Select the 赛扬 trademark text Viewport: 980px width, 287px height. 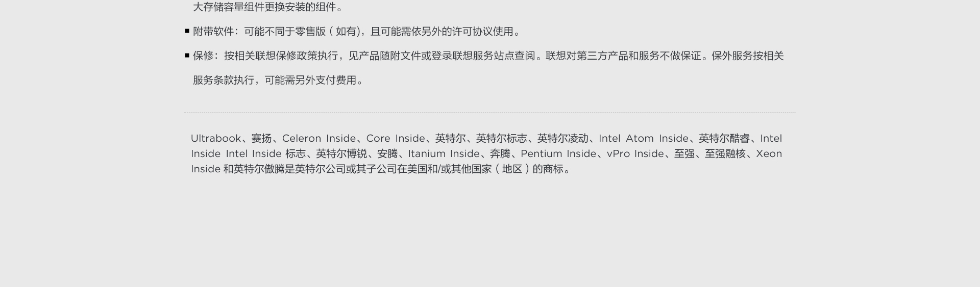(x=261, y=138)
